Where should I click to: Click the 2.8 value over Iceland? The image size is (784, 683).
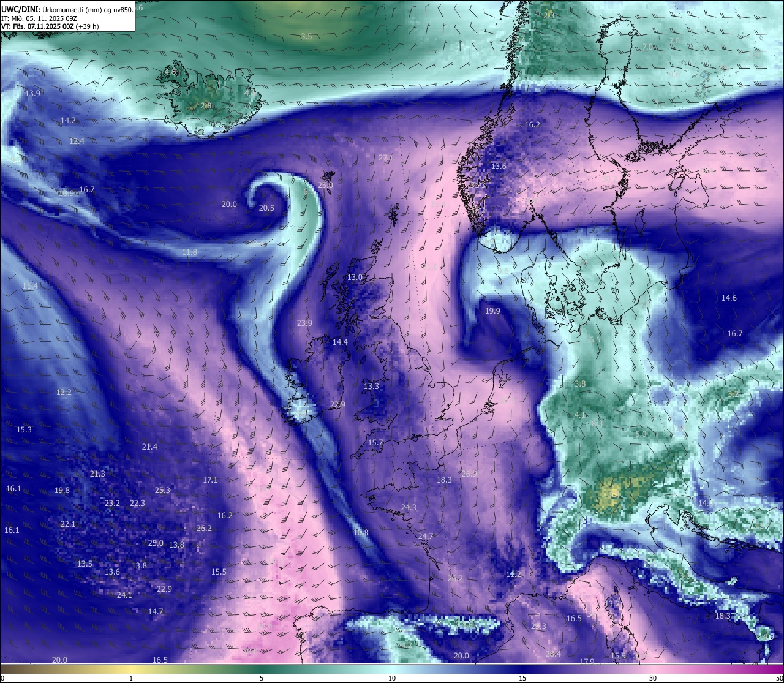tap(206, 106)
